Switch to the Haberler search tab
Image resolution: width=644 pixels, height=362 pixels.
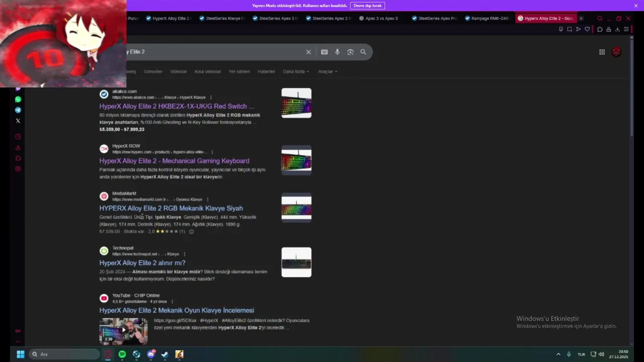coord(266,71)
